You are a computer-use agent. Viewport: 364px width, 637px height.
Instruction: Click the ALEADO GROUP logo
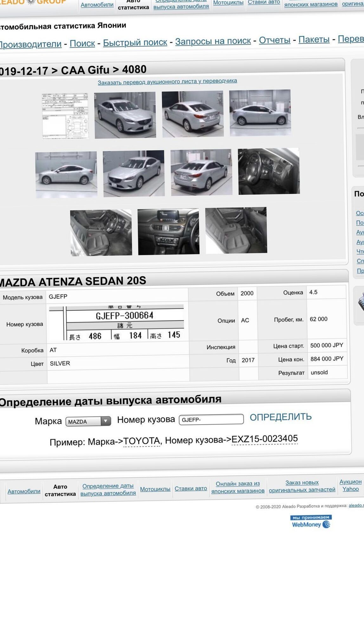pos(33,2)
